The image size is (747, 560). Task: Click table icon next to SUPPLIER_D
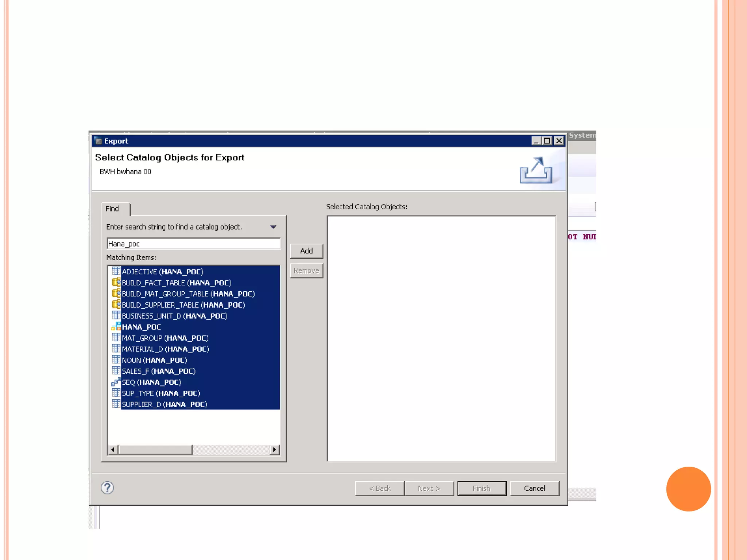point(116,404)
